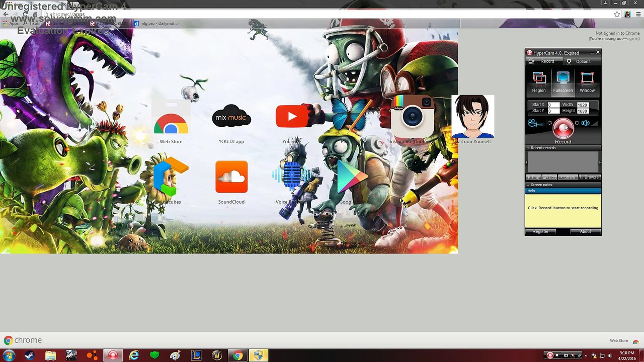Open the Chrome menu button
Image resolution: width=644 pixels, height=362 pixels.
coord(637,15)
